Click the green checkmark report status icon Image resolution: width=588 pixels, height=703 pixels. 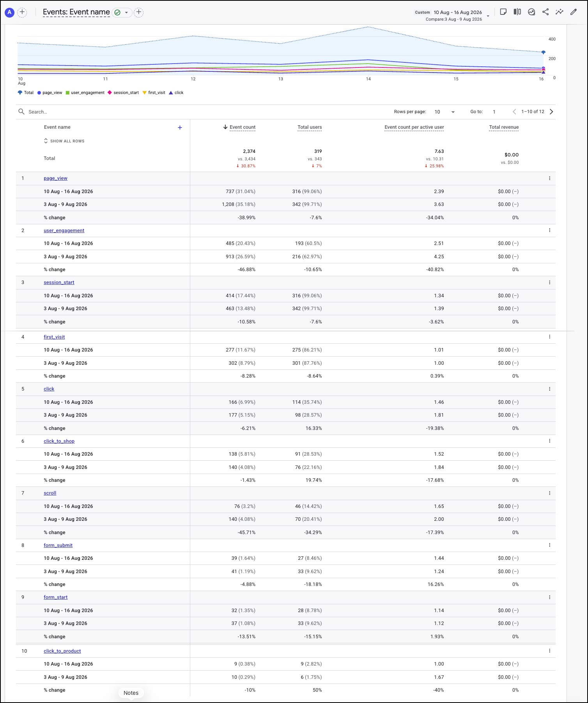(117, 12)
